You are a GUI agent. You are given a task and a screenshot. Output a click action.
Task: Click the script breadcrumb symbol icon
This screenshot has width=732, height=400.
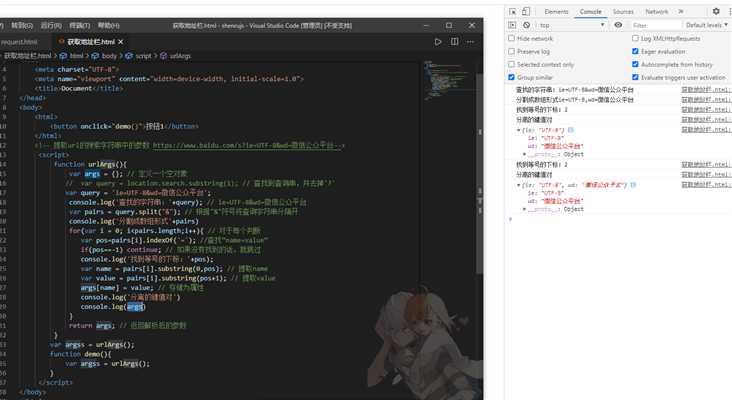tap(129, 56)
